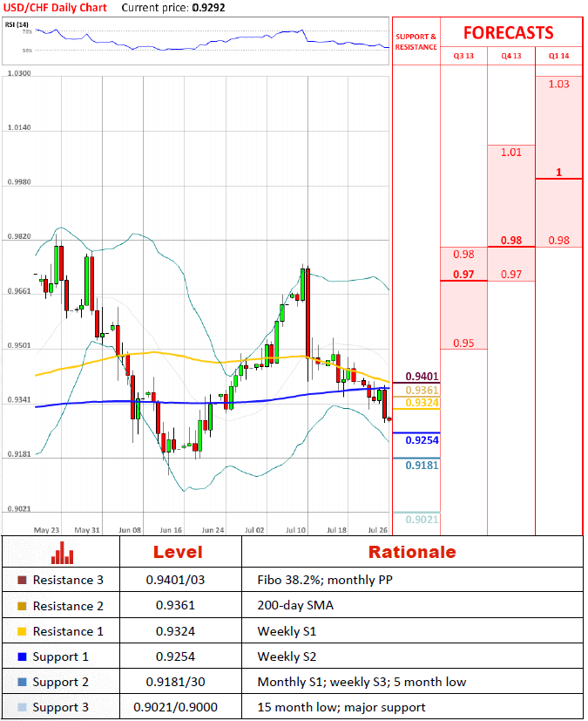Click the 0.9820 price axis label
This screenshot has width=588, height=721.
[19, 236]
